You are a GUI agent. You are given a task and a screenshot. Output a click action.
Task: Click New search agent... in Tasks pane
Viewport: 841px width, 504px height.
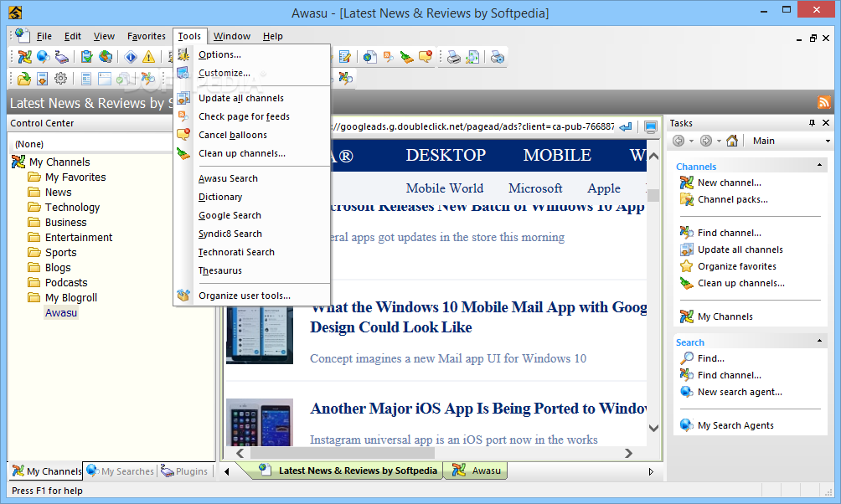[x=740, y=392]
